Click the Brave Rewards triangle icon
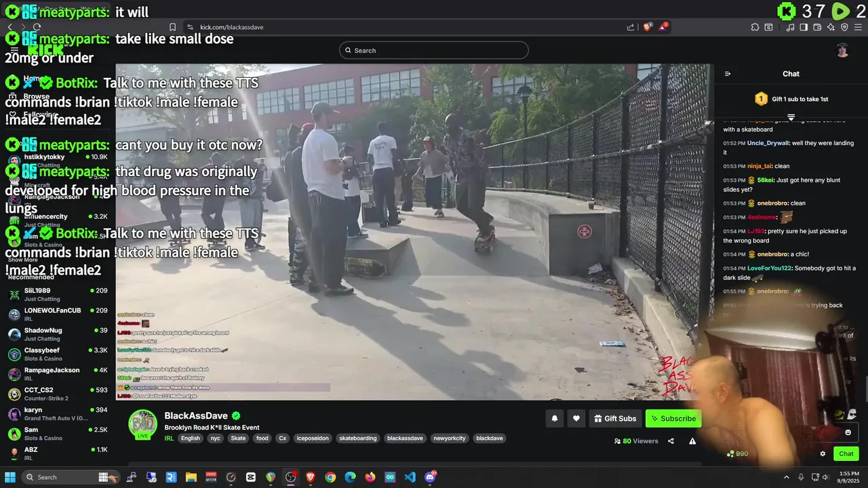868x488 pixels. click(665, 27)
